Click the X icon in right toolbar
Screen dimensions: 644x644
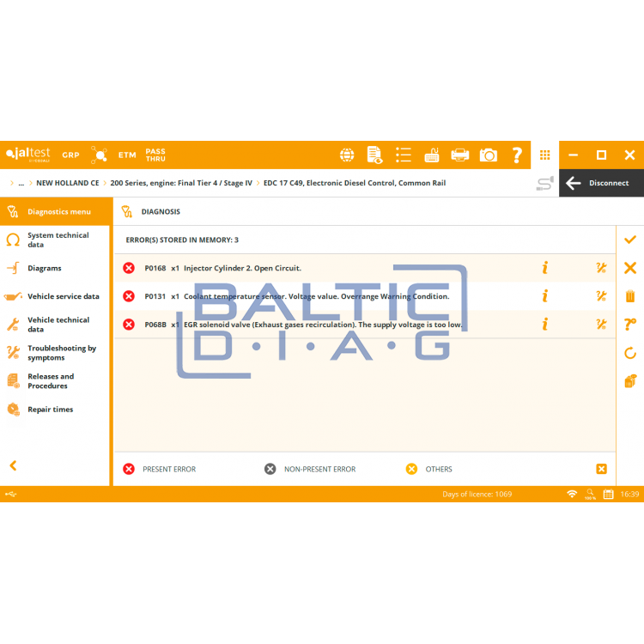[x=630, y=268]
